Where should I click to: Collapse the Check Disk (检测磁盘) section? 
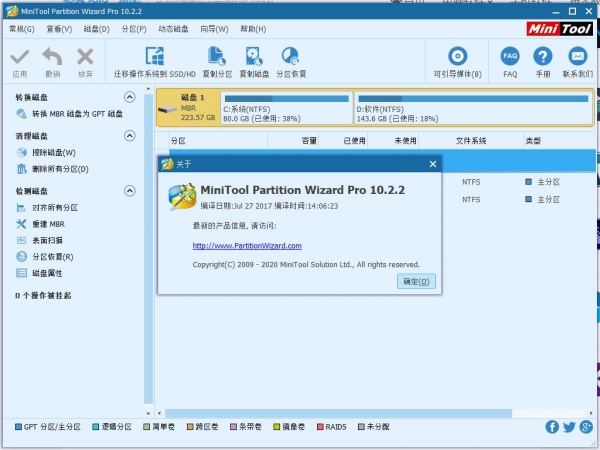(x=130, y=191)
